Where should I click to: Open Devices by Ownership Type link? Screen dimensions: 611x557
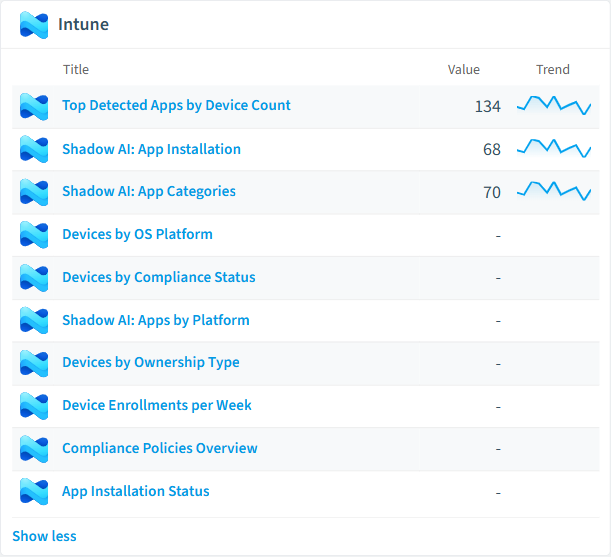click(151, 362)
